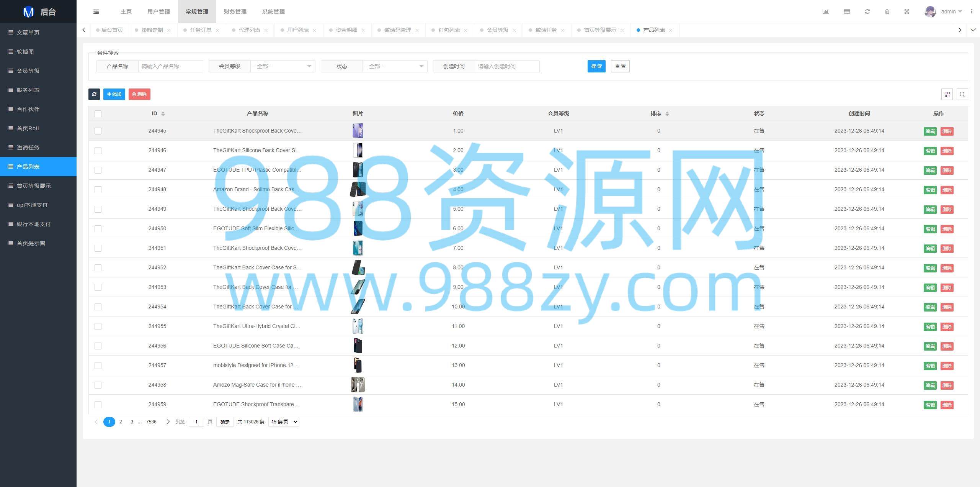Screen dimensions: 980x487
Task: Click the 添加 button to add product
Action: point(114,94)
